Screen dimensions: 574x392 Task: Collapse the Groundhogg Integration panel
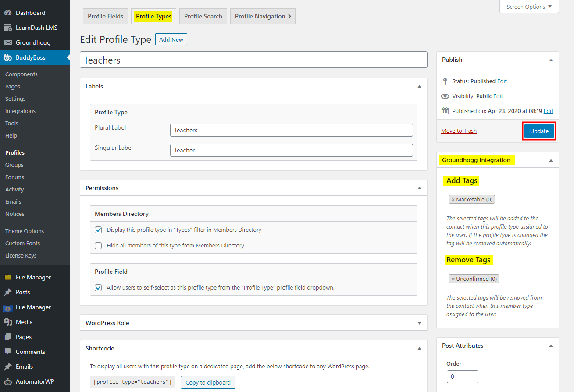click(551, 160)
